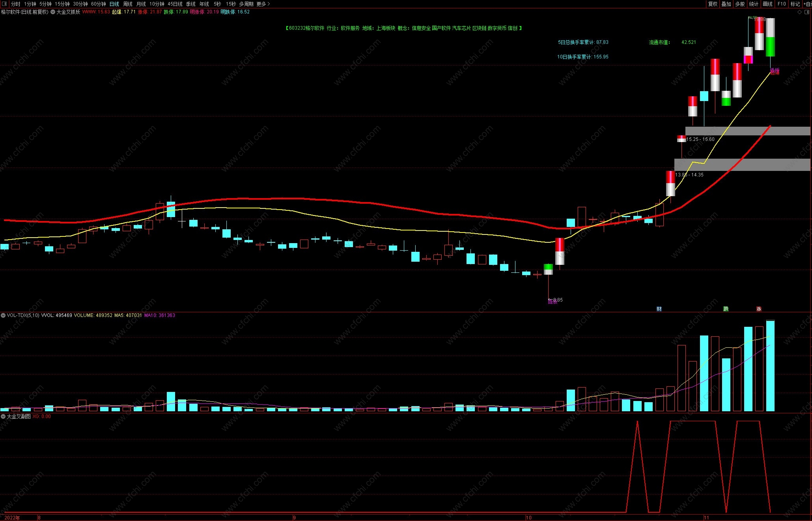Click the 叠加 overlay button

(726, 4)
